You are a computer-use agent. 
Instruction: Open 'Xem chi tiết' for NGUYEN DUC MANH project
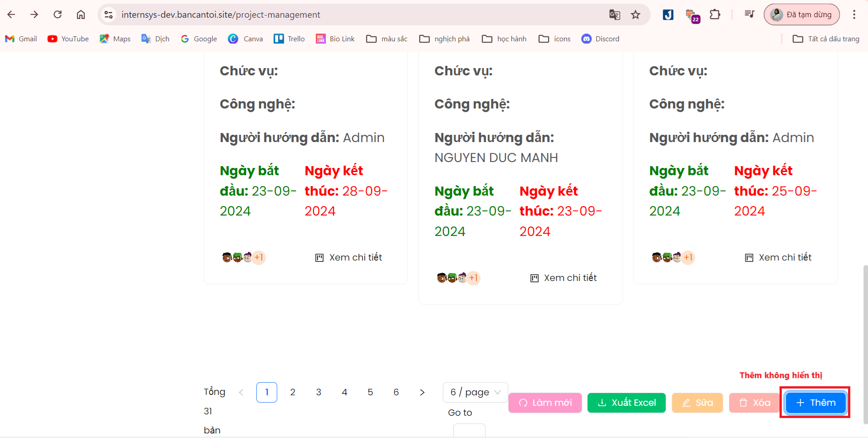[x=564, y=278]
